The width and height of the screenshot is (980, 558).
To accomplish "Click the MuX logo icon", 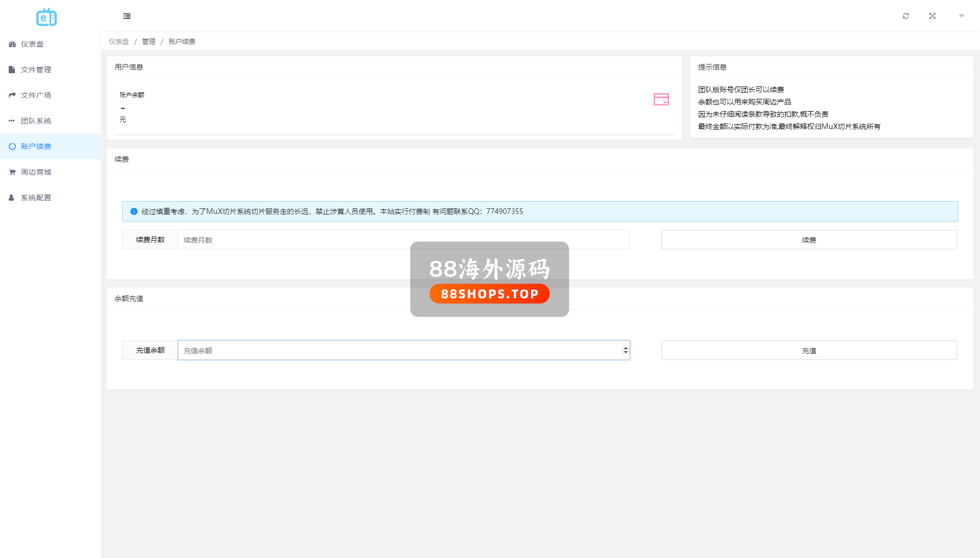I will coord(47,17).
